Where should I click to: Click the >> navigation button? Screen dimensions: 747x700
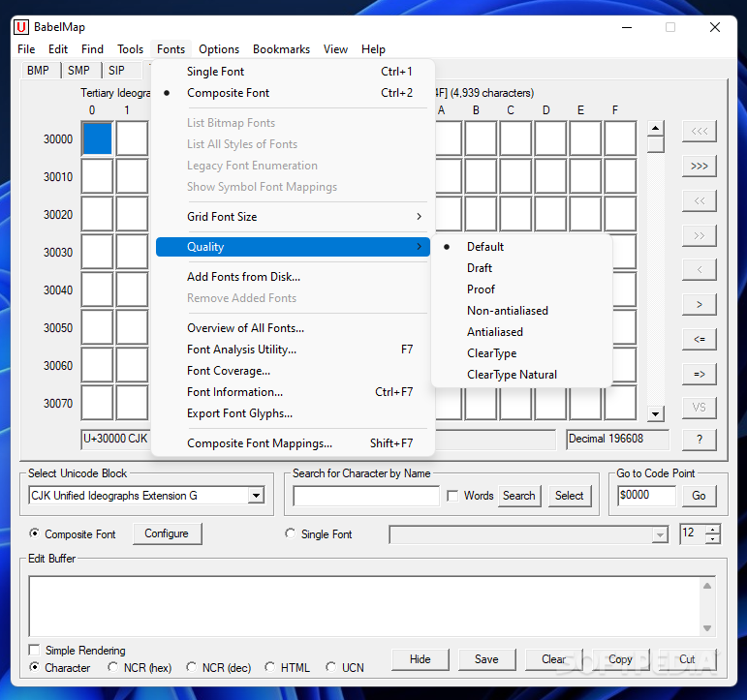(x=699, y=235)
